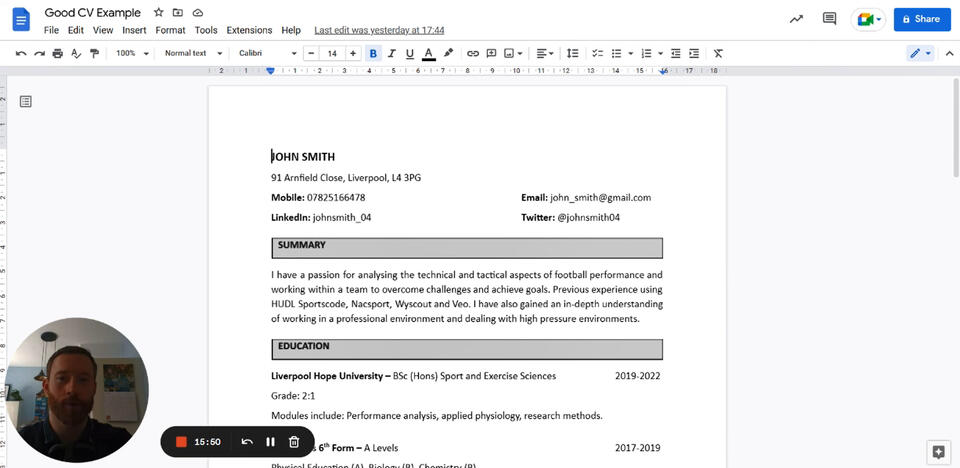Toggle underline formatting
Viewport: 960px width, 468px height.
(410, 53)
